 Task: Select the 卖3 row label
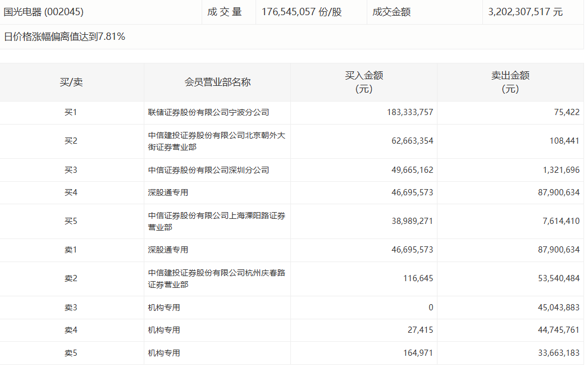(x=71, y=308)
